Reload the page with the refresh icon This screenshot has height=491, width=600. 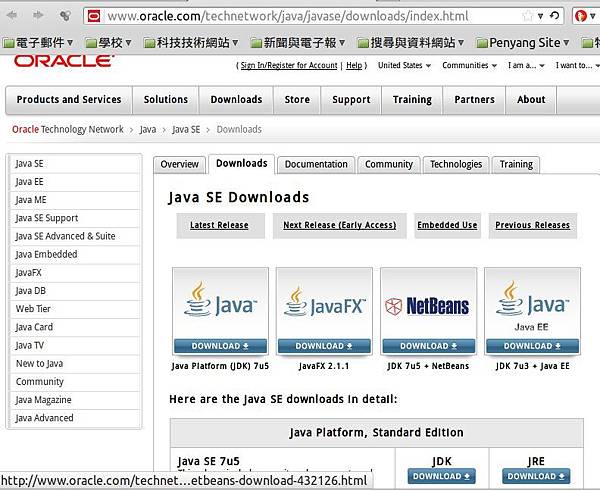pyautogui.click(x=554, y=16)
